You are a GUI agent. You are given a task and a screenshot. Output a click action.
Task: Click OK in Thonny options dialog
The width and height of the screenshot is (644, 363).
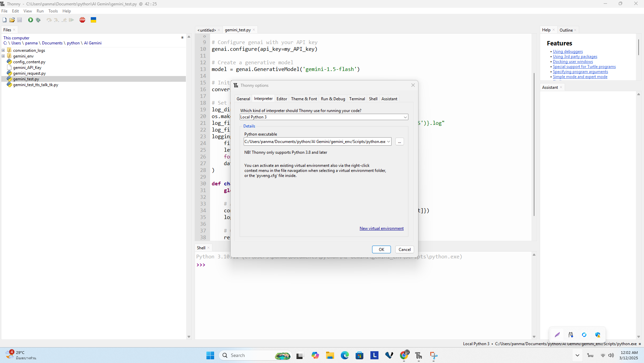pyautogui.click(x=381, y=250)
